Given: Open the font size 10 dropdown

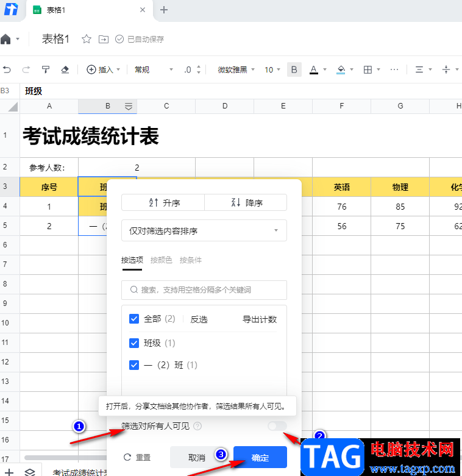Looking at the screenshot, I should (x=272, y=70).
